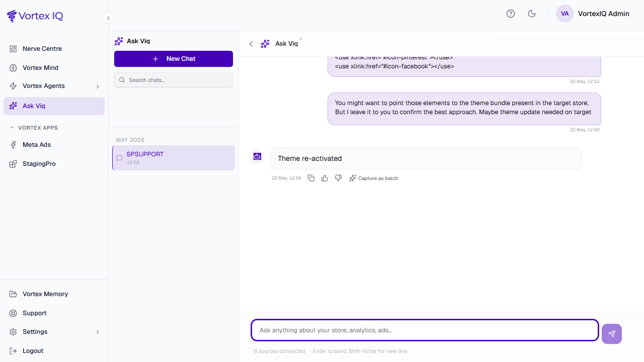Click the Vortex Mind brain icon
The height and width of the screenshot is (362, 644).
[13, 68]
